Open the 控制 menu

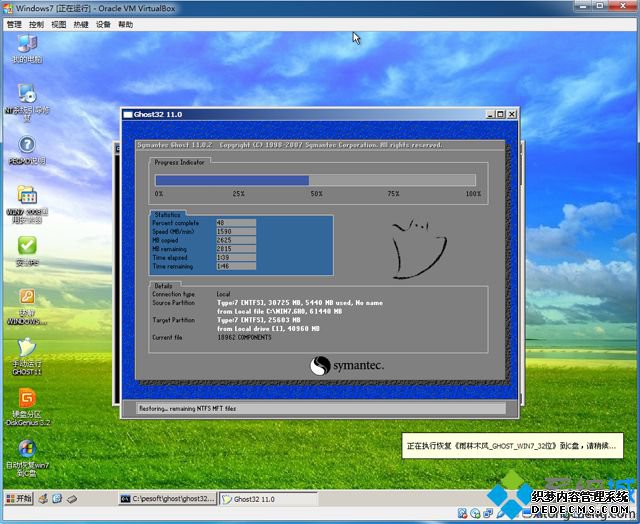(36, 24)
